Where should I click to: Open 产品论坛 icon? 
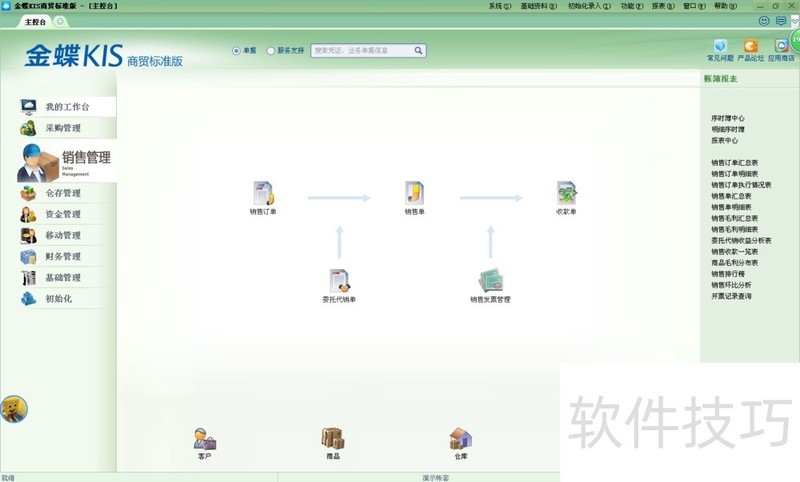click(x=751, y=50)
